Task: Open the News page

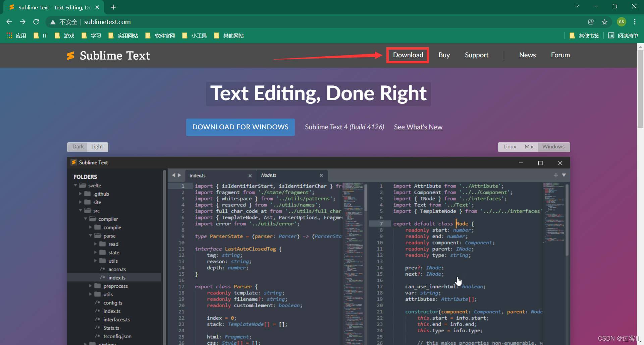Action: [x=527, y=55]
